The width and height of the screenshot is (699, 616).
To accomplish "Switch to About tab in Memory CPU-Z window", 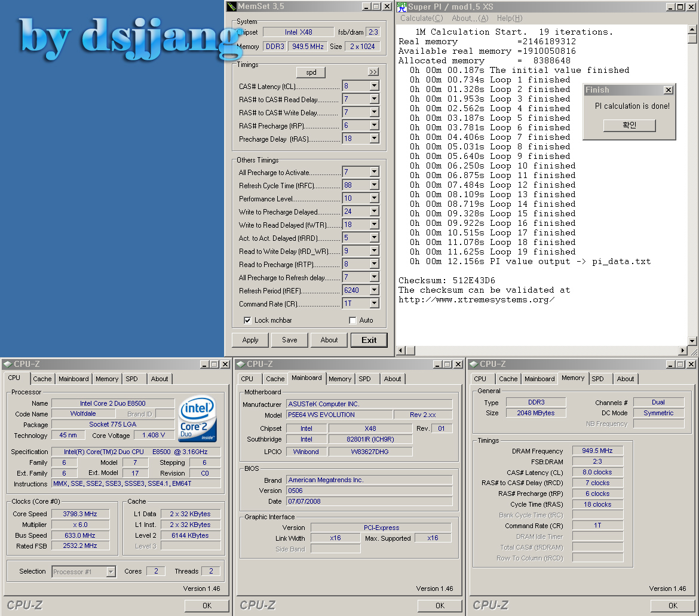I will [626, 379].
